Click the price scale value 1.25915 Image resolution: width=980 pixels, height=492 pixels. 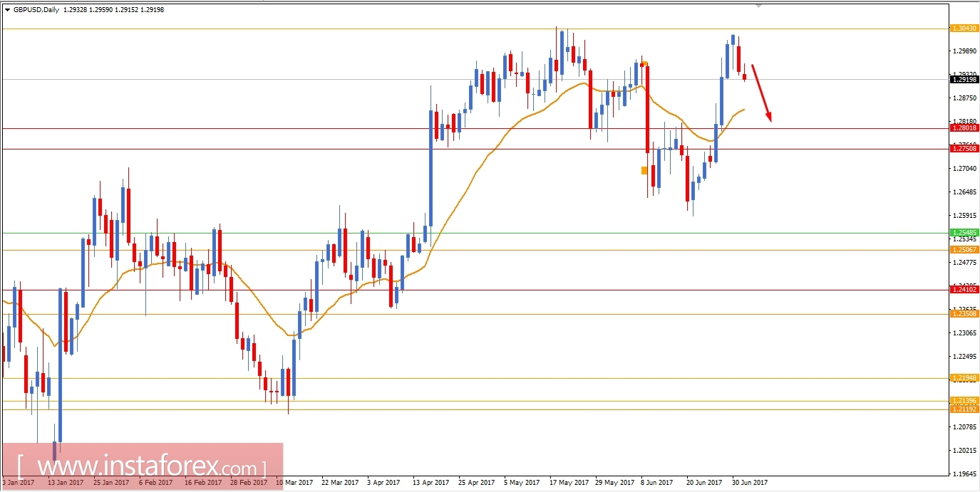click(964, 216)
